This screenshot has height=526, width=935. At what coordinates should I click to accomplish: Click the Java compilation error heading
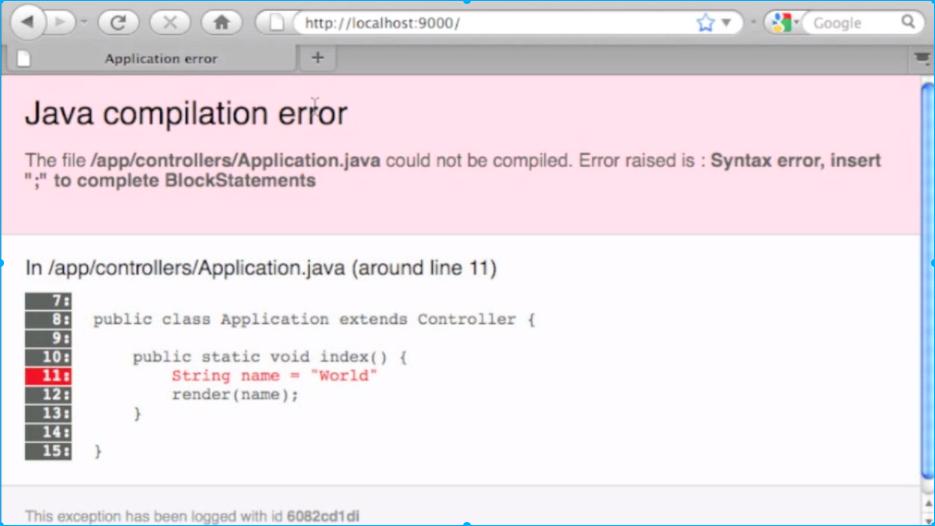pos(186,113)
